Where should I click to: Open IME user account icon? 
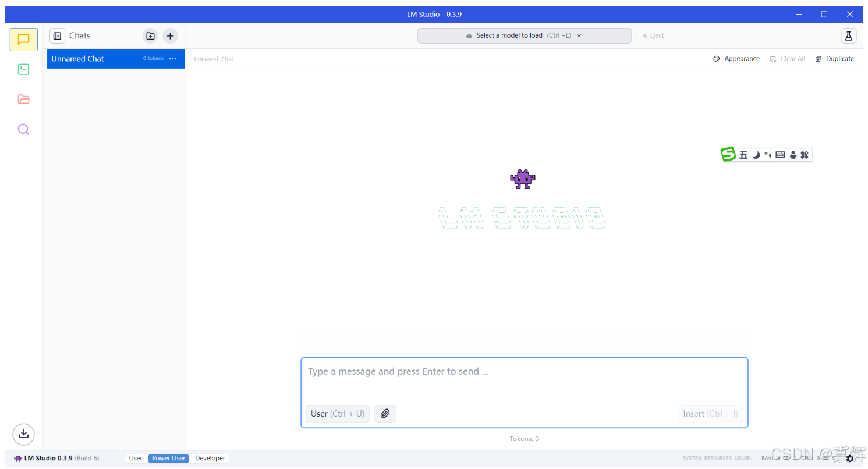(x=793, y=155)
